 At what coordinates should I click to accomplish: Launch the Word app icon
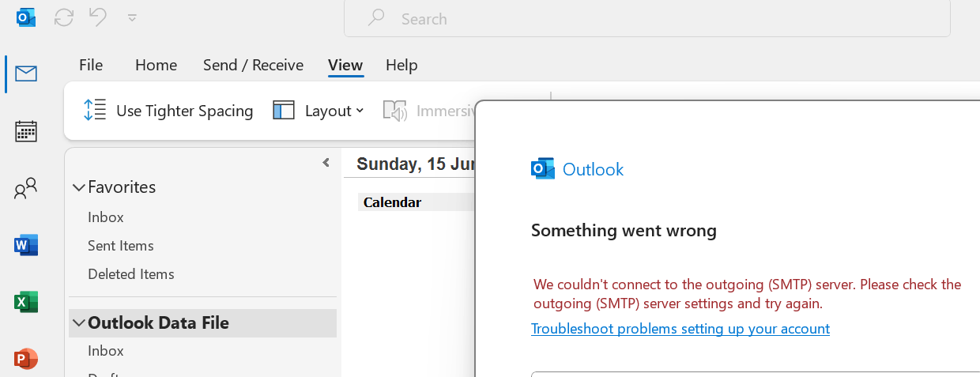click(x=26, y=245)
